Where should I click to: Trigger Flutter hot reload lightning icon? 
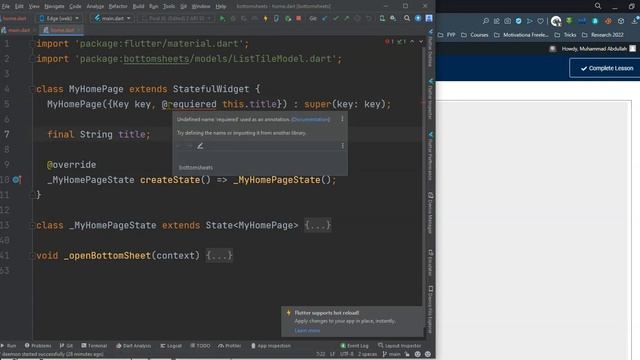pyautogui.click(x=265, y=18)
